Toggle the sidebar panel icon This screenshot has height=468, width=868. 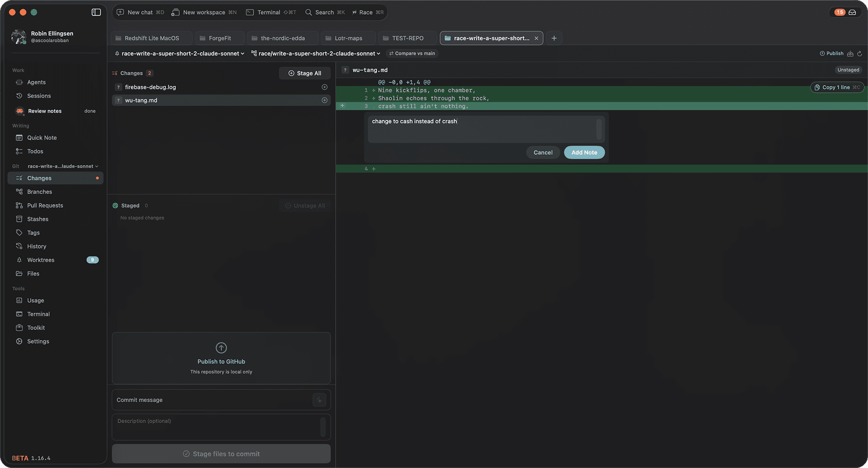96,12
